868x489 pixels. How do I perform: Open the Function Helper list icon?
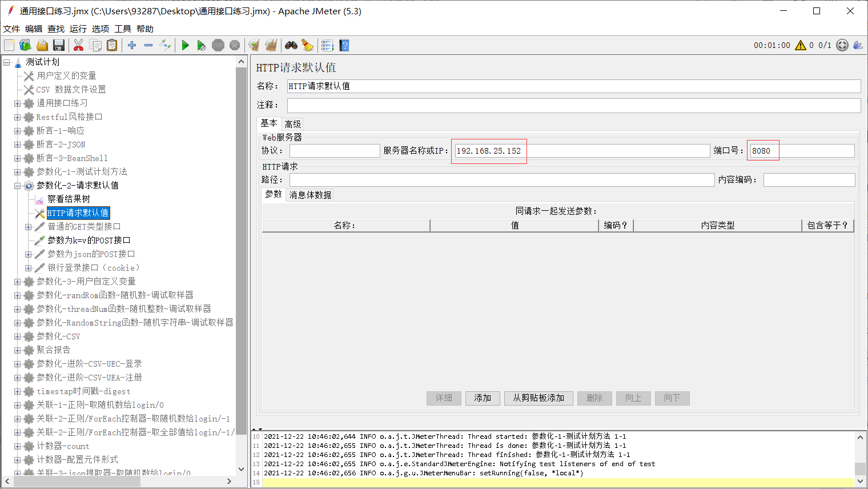[x=327, y=45]
